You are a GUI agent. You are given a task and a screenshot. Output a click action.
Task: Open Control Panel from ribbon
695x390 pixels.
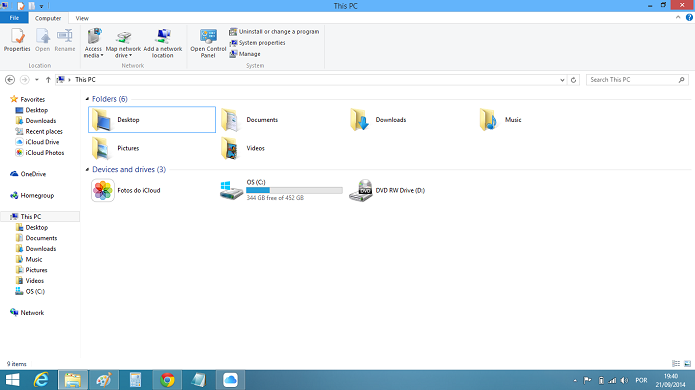(x=208, y=43)
